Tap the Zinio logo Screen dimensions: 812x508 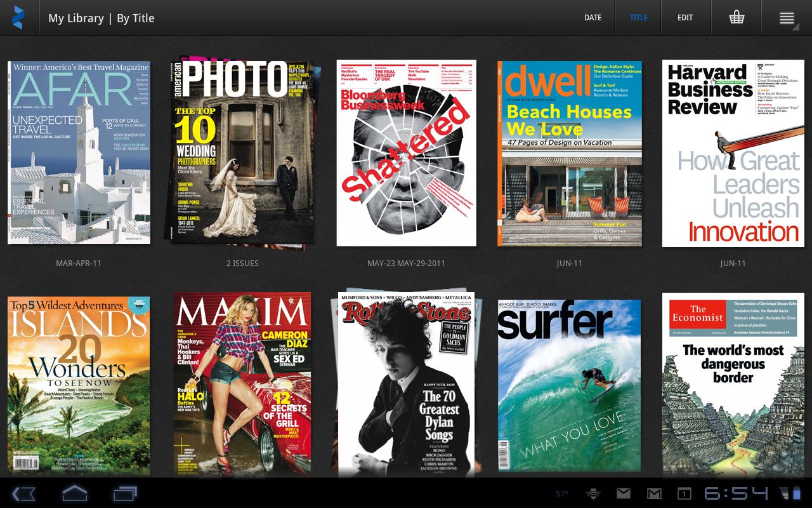point(18,17)
